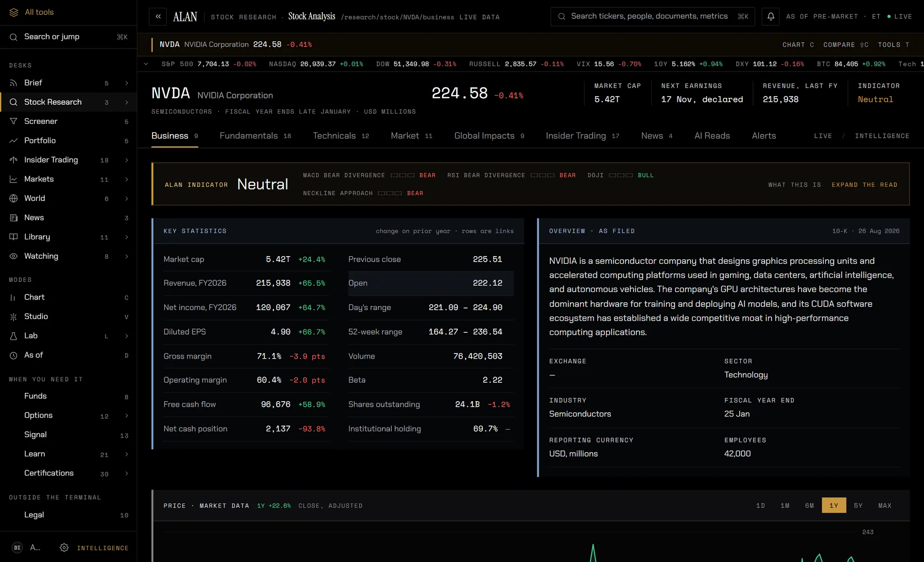The height and width of the screenshot is (562, 924).
Task: Open the Certifications sidebar item
Action: pos(68,473)
